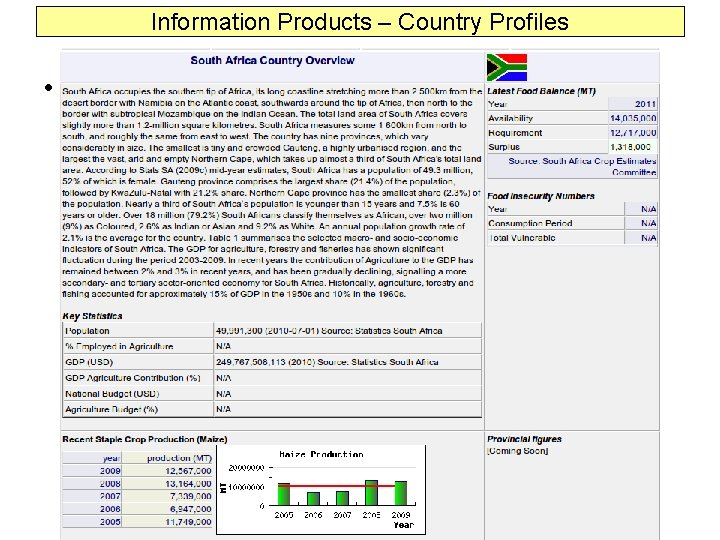
Task: Click the Food Insecurity Year label
Action: pyautogui.click(x=497, y=209)
